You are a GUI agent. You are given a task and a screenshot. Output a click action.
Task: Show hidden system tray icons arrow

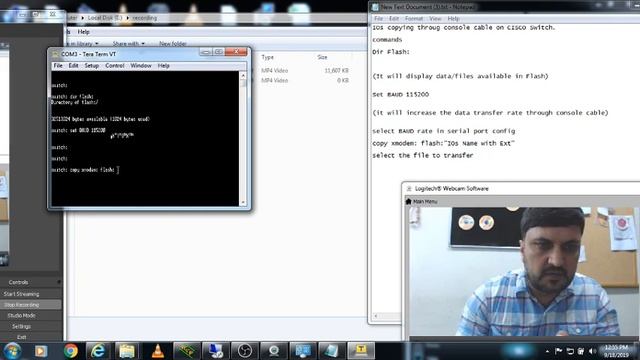click(547, 351)
